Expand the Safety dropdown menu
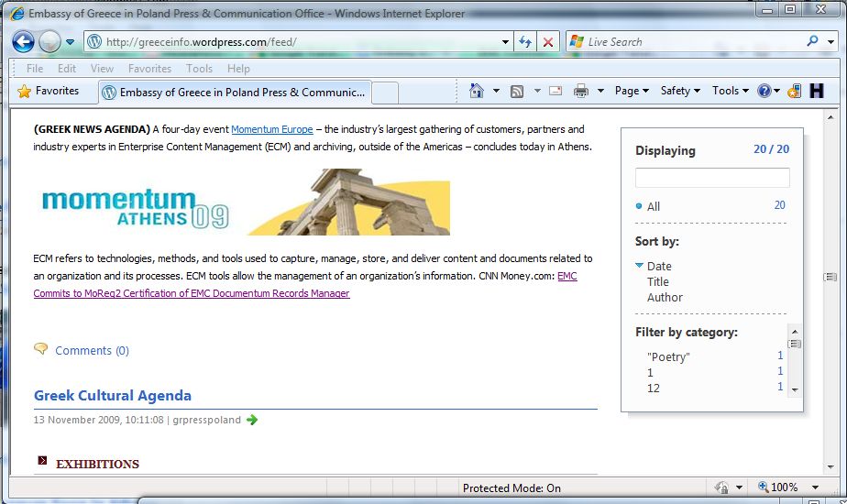The width and height of the screenshot is (847, 504). (x=680, y=91)
